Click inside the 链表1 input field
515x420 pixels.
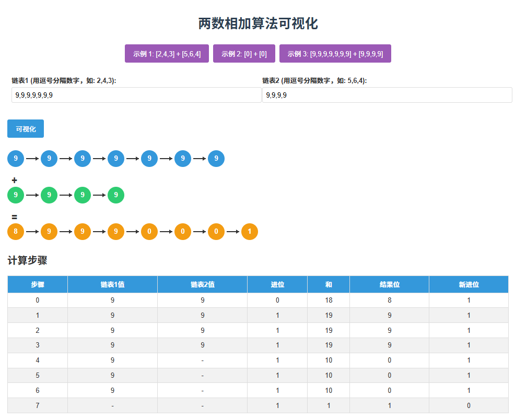point(136,95)
